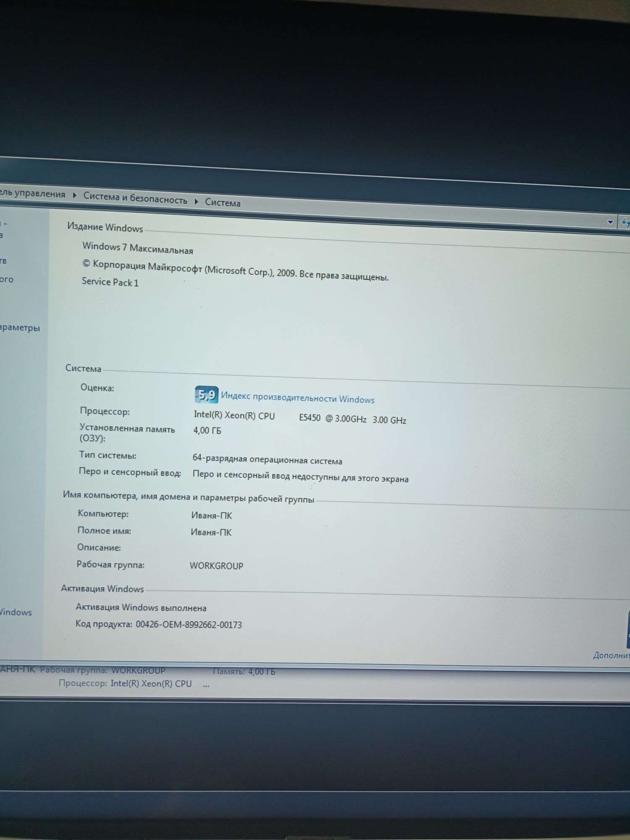Click 'Рабочая группа: WORKGROUP' in background window
This screenshot has width=630, height=840.
pyautogui.click(x=103, y=670)
